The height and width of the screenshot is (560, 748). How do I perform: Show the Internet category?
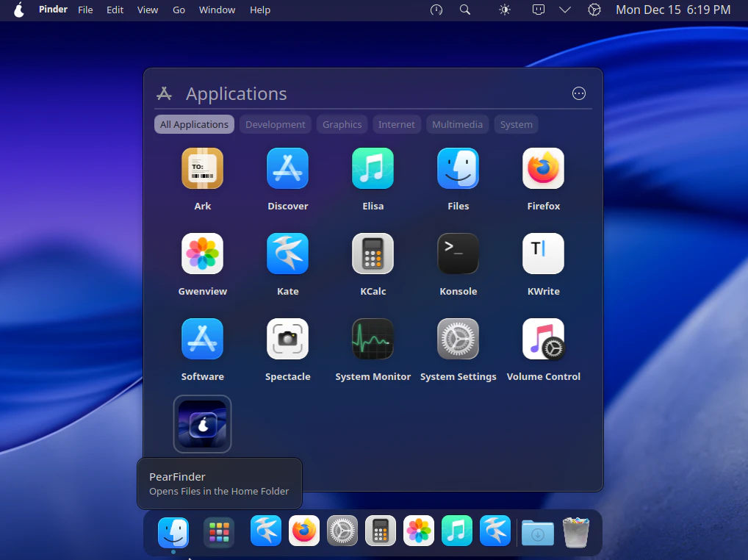tap(397, 124)
